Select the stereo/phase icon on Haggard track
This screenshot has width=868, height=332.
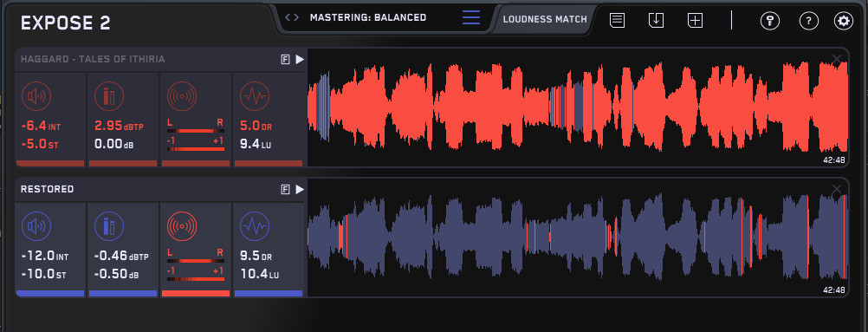182,96
